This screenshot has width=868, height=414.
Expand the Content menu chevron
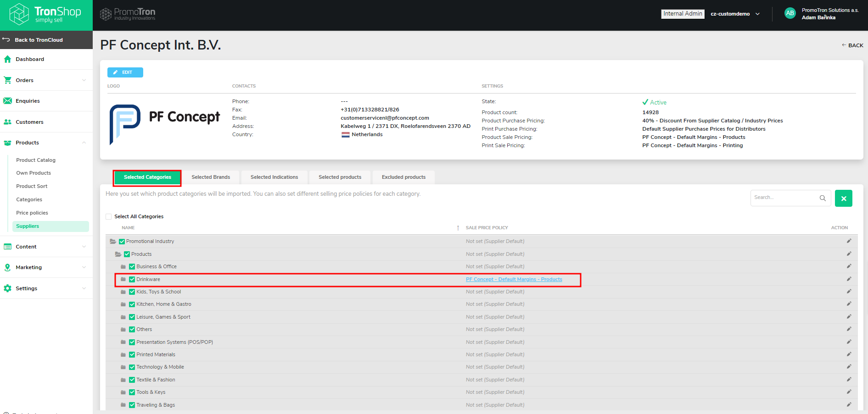(84, 247)
